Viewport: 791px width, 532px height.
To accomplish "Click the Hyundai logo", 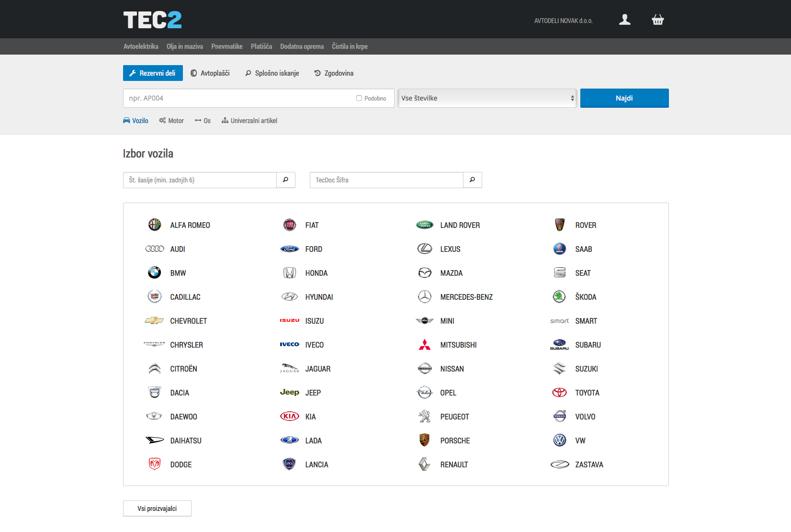I will [290, 297].
